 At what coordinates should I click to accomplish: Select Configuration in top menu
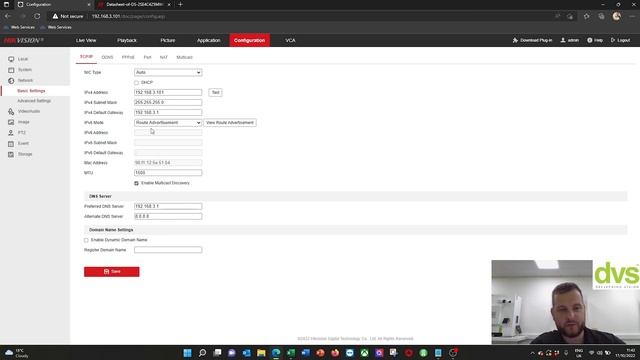click(249, 40)
